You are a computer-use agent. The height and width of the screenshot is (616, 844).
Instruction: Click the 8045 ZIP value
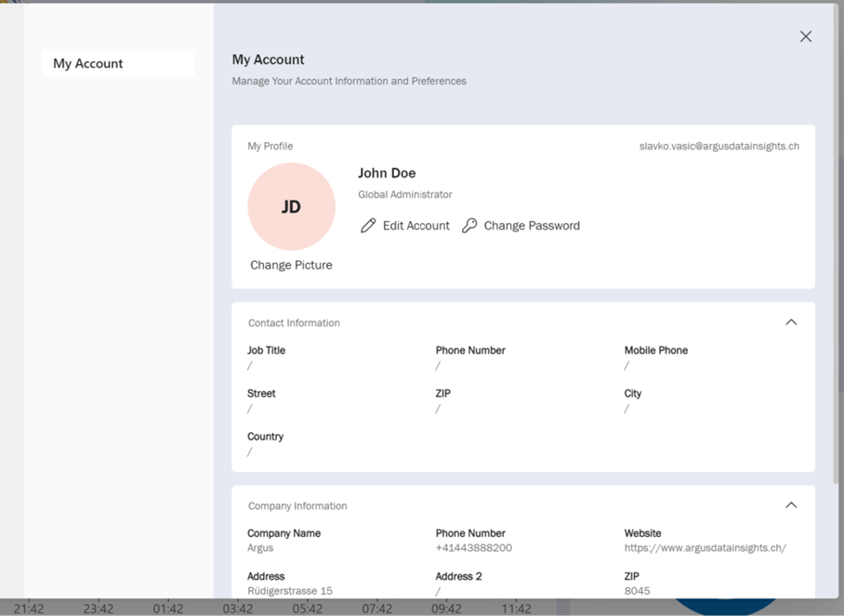click(x=637, y=591)
